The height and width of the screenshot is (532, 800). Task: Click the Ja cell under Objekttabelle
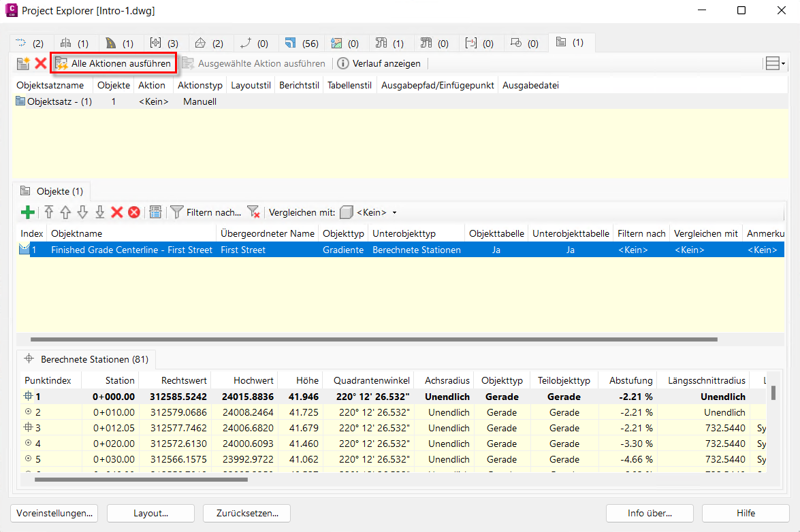pyautogui.click(x=496, y=250)
